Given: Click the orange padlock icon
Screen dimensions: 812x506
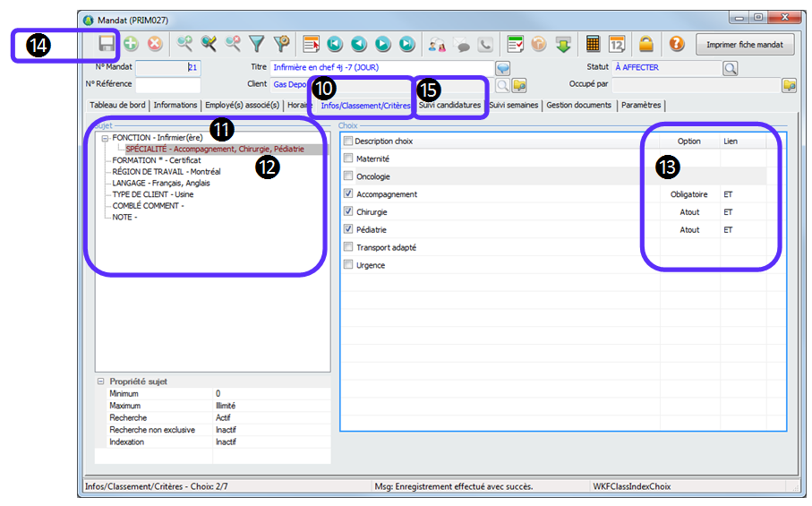Looking at the screenshot, I should [645, 44].
